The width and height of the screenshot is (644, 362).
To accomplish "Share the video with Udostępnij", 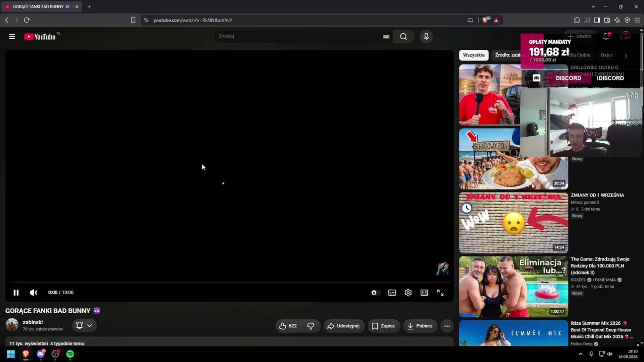I will (x=344, y=326).
